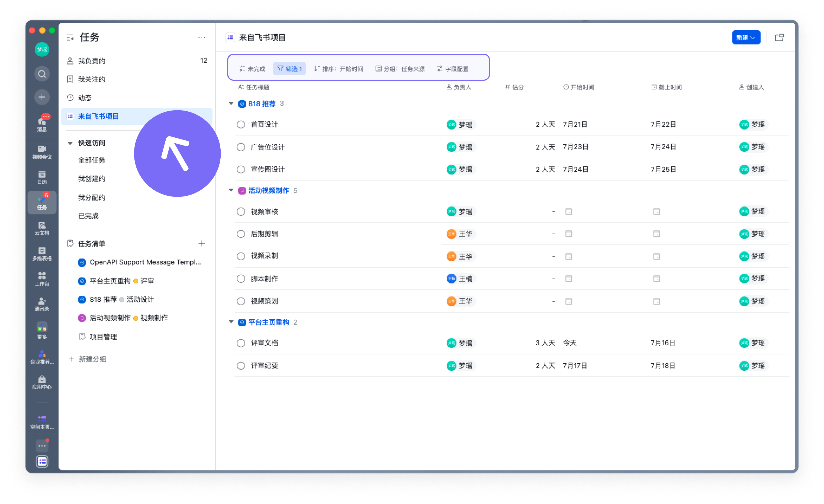Image resolution: width=824 pixels, height=504 pixels.
Task: Mark 首页设计 task as complete
Action: click(241, 124)
